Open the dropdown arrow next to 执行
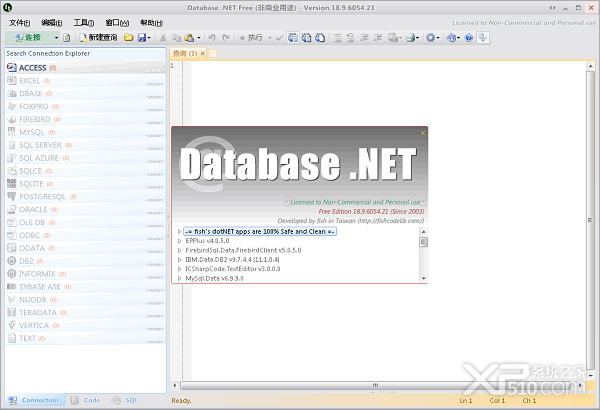The height and width of the screenshot is (410, 600). click(269, 38)
